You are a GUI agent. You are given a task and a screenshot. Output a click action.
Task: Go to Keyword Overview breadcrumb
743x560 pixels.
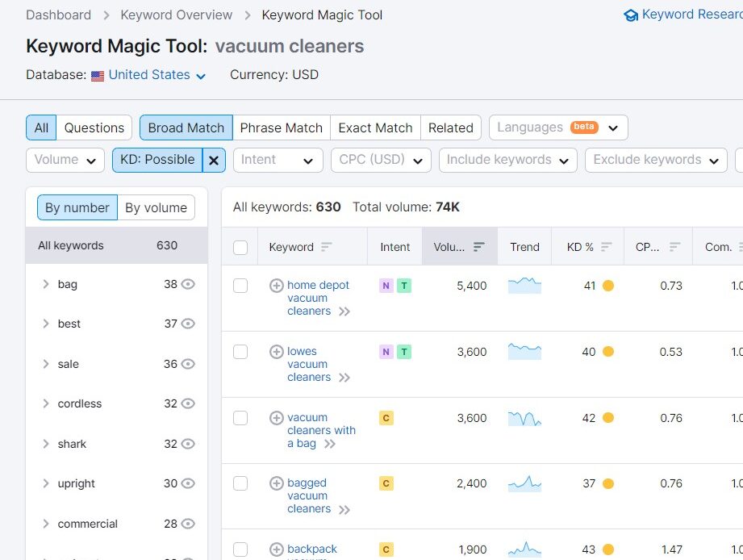tap(177, 15)
